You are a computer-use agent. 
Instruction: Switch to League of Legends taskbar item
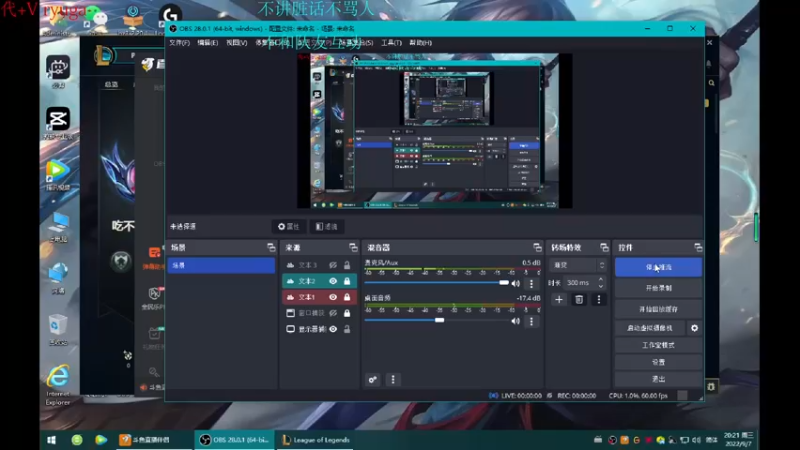316,440
